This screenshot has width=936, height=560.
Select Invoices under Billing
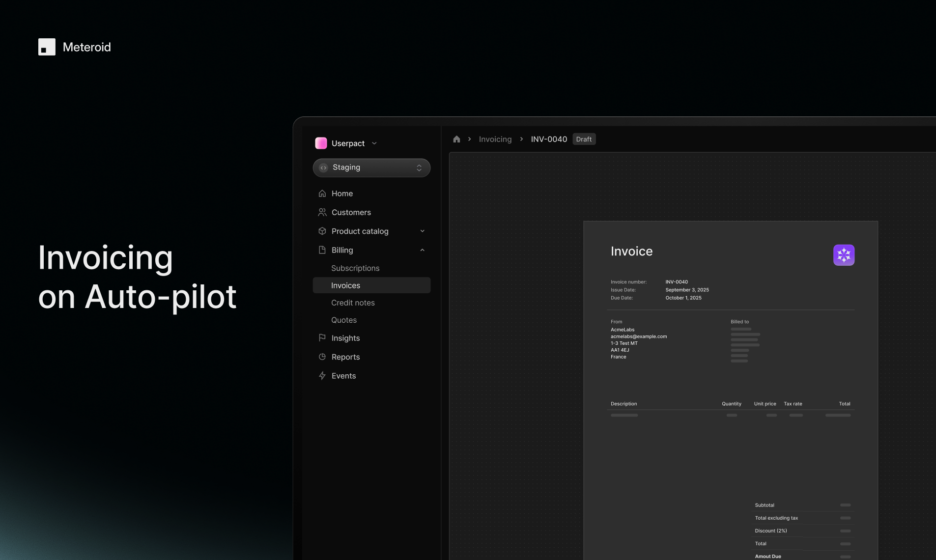pos(371,285)
